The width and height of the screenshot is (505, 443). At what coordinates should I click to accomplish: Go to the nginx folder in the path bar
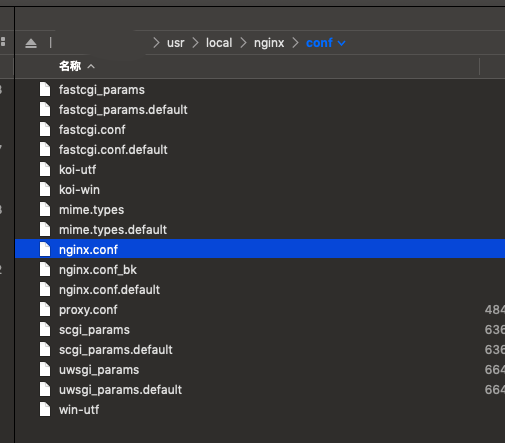pyautogui.click(x=269, y=43)
